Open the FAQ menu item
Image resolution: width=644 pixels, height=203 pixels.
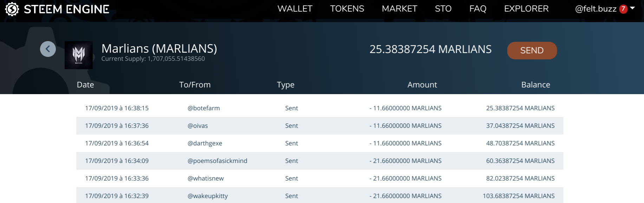tap(478, 9)
